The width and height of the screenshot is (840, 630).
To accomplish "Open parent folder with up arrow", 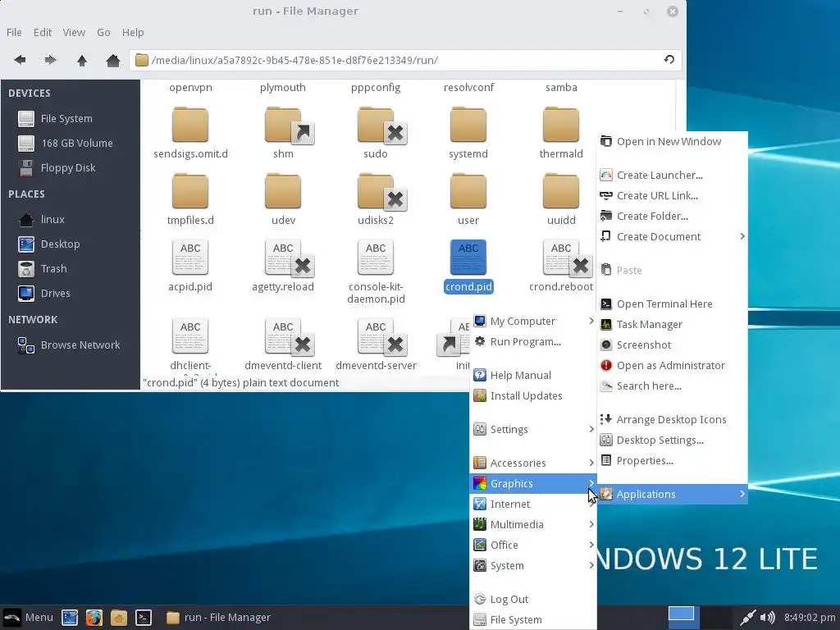I will (x=82, y=60).
